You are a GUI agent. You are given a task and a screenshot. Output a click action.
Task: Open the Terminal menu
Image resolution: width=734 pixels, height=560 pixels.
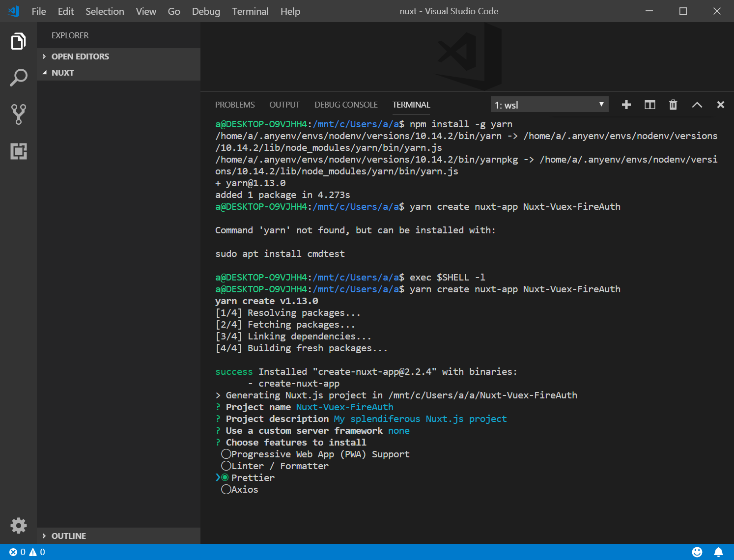(250, 11)
